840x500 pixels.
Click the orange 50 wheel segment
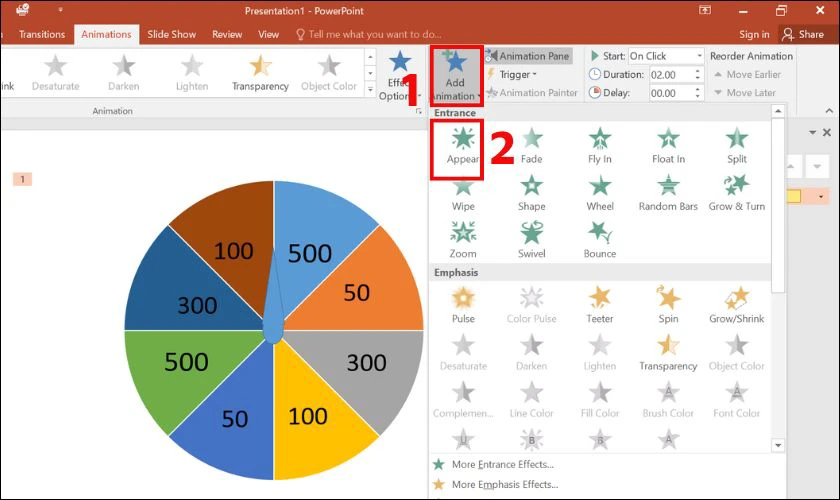click(x=356, y=293)
